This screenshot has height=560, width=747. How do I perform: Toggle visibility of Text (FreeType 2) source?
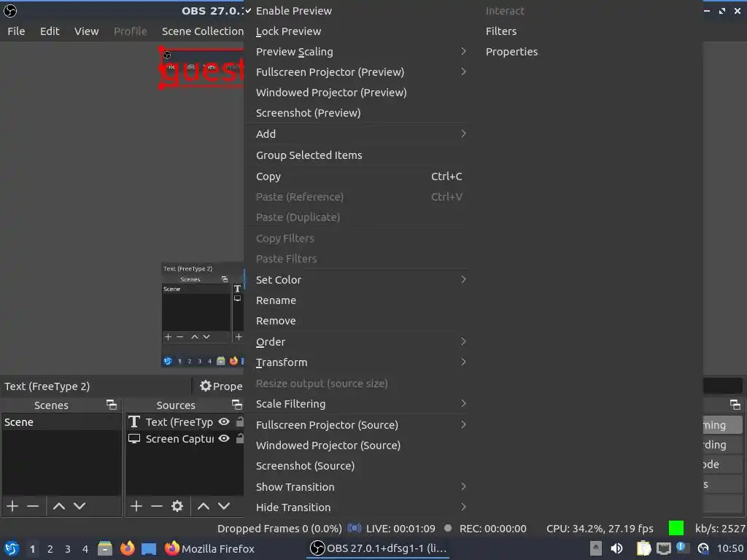224,422
